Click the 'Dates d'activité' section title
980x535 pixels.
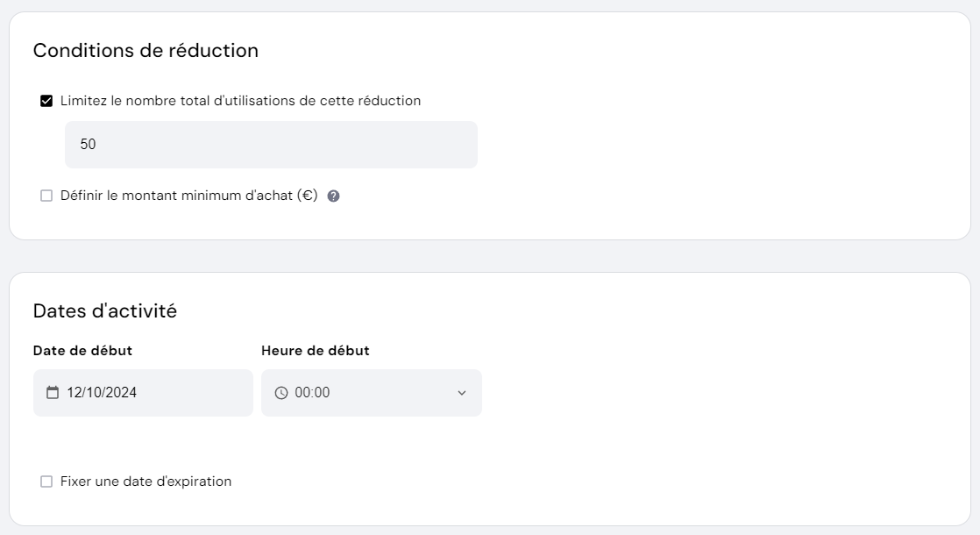[x=105, y=310]
